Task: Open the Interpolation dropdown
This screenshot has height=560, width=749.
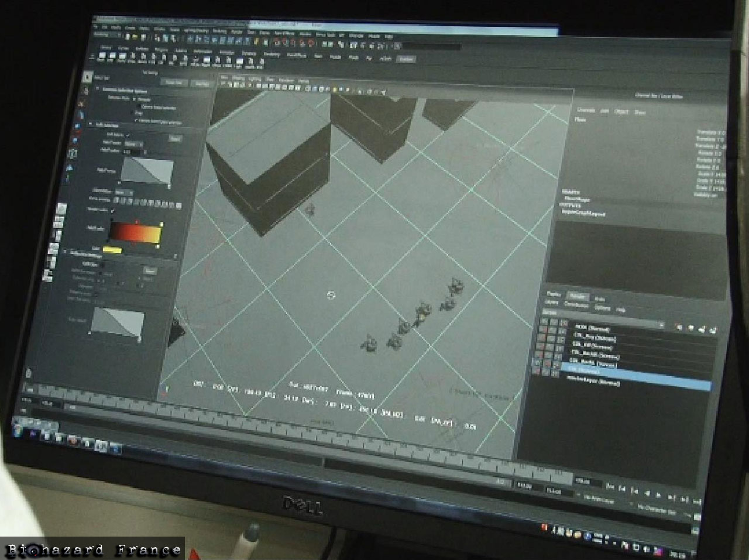Action: pos(123,192)
